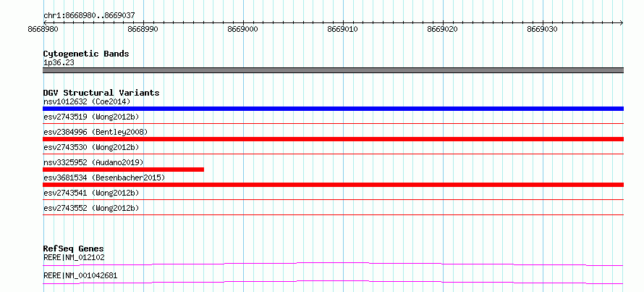
Task: Click the thin red esv2743541 variant line
Action: [x=333, y=199]
